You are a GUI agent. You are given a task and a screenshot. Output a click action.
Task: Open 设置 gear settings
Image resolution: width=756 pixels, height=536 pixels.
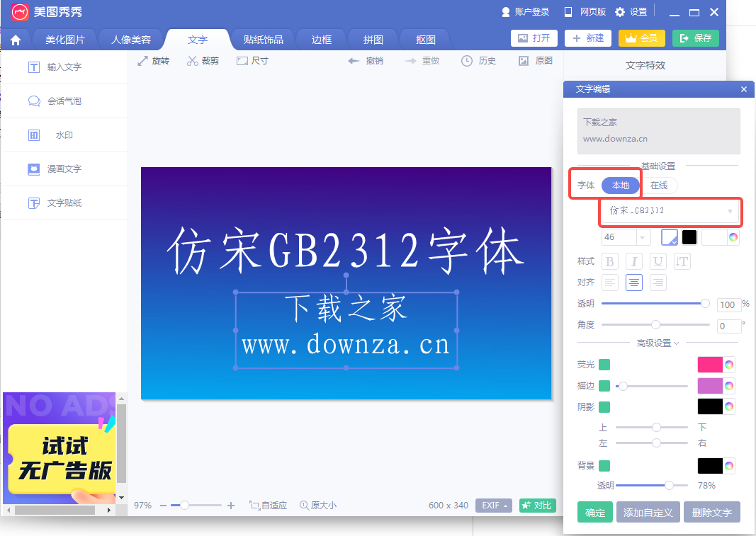(631, 12)
